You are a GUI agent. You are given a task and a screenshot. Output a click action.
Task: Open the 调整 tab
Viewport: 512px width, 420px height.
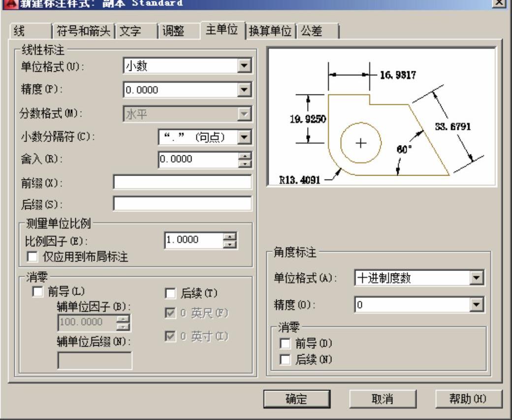(x=173, y=31)
